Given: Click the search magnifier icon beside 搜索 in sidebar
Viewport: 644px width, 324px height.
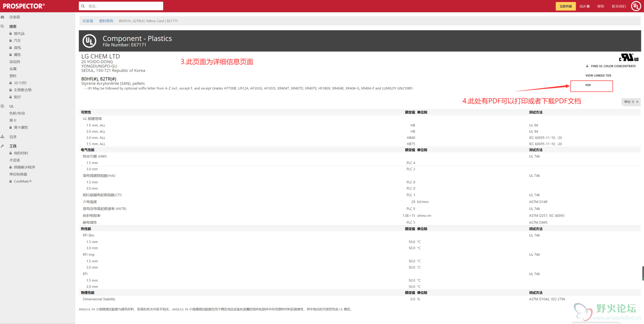Looking at the screenshot, I should (3, 27).
